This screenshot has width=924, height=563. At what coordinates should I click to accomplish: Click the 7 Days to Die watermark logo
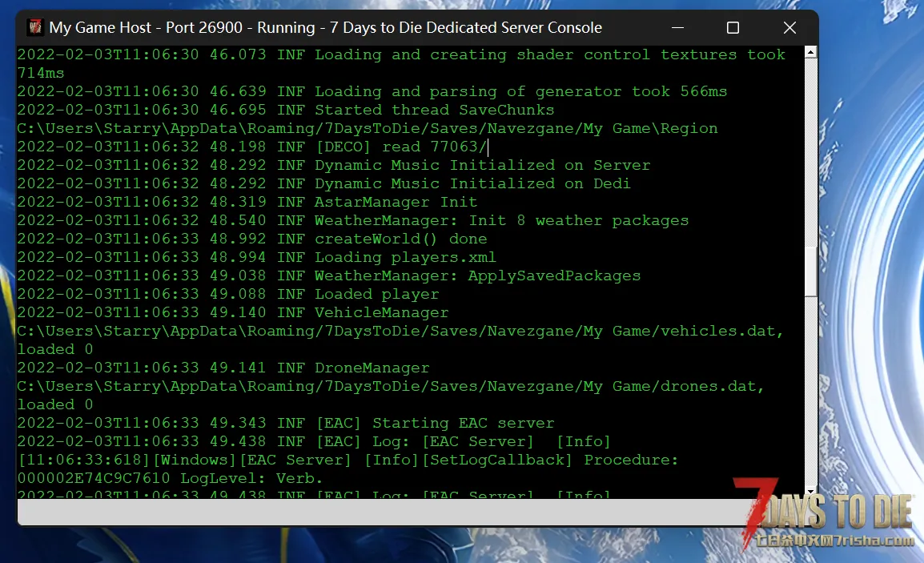[x=825, y=512]
